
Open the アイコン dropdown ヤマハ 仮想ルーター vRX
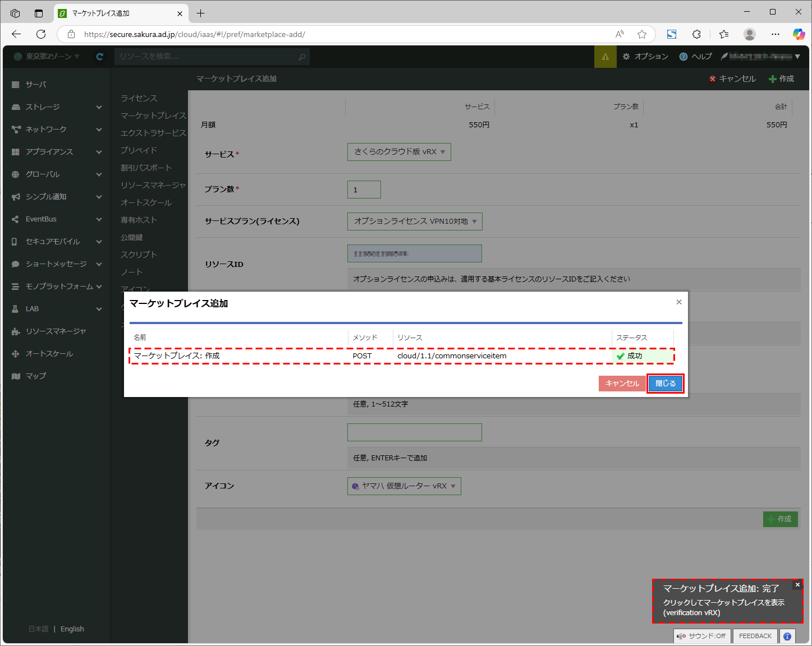click(404, 486)
